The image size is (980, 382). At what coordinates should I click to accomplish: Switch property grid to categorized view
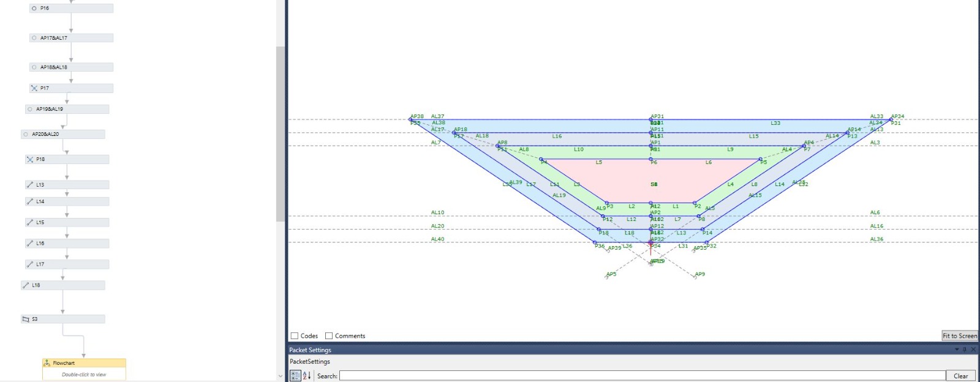pyautogui.click(x=295, y=376)
